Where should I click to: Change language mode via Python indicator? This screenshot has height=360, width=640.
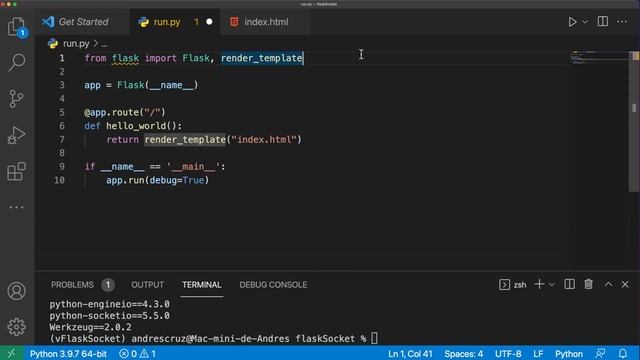(569, 353)
